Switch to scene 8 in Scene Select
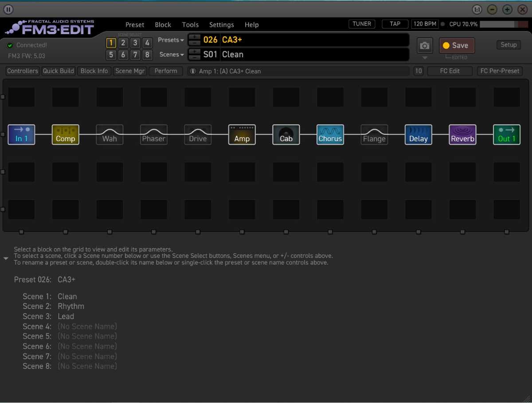This screenshot has height=403, width=532. coord(148,55)
